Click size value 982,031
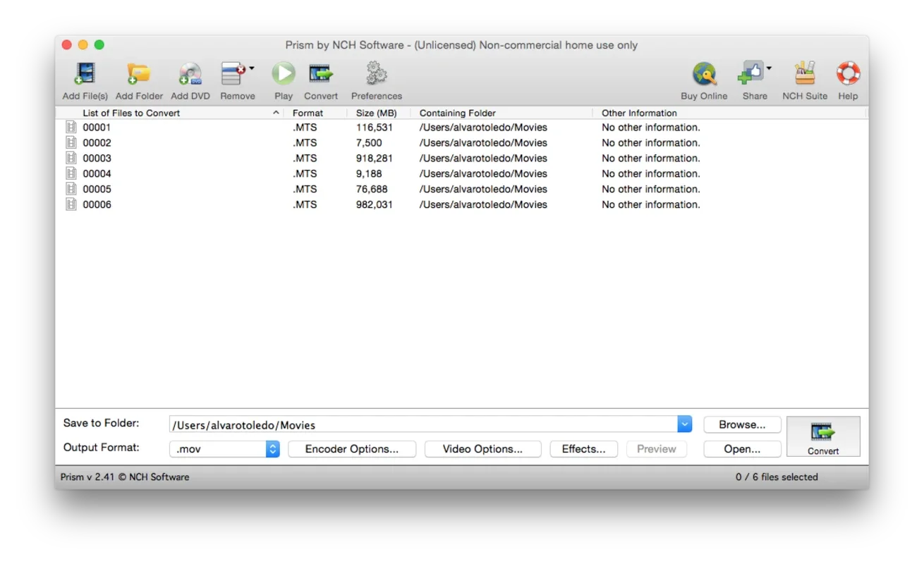 [375, 205]
